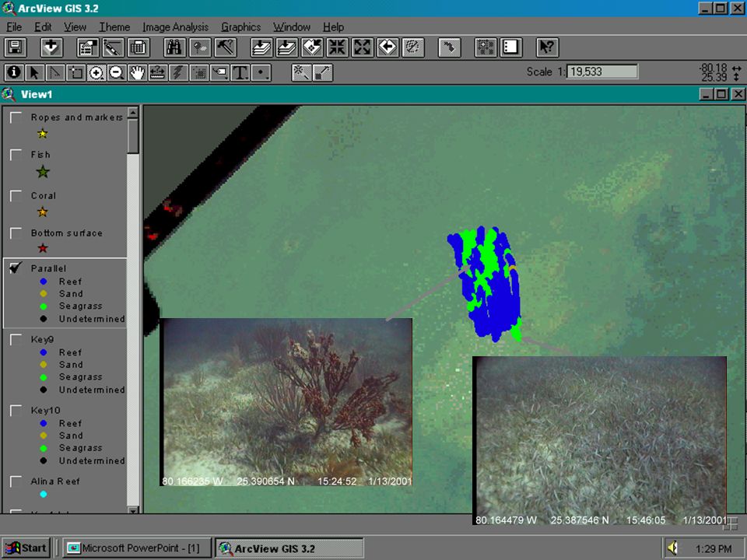Viewport: 747px width, 560px height.
Task: Open the theme table with the toolbar button
Action: (x=139, y=47)
